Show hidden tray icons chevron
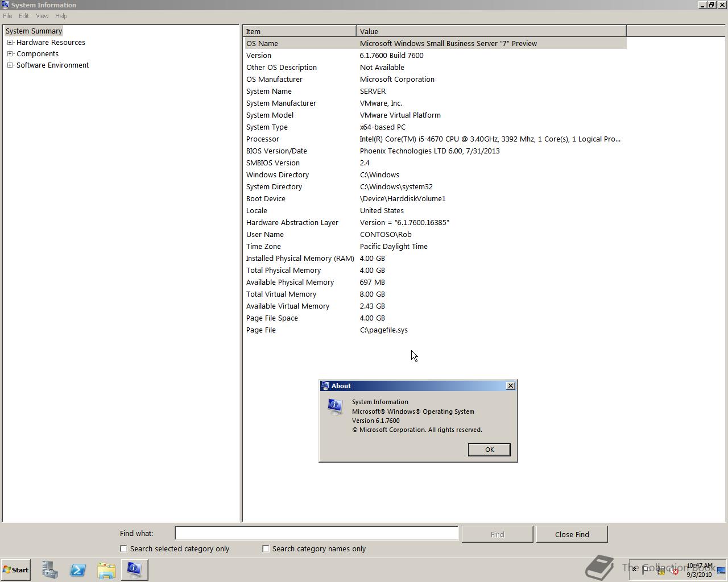Viewport: 728px width, 582px height. pyautogui.click(x=635, y=569)
